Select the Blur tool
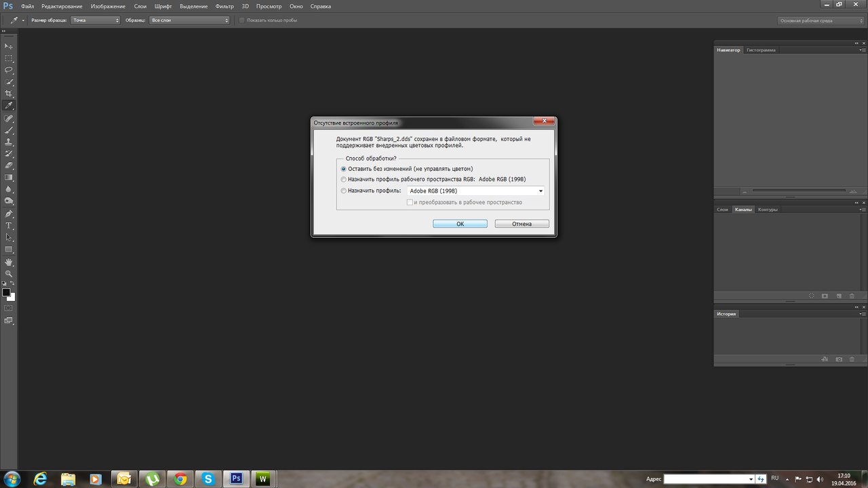868x488 pixels. (9, 189)
